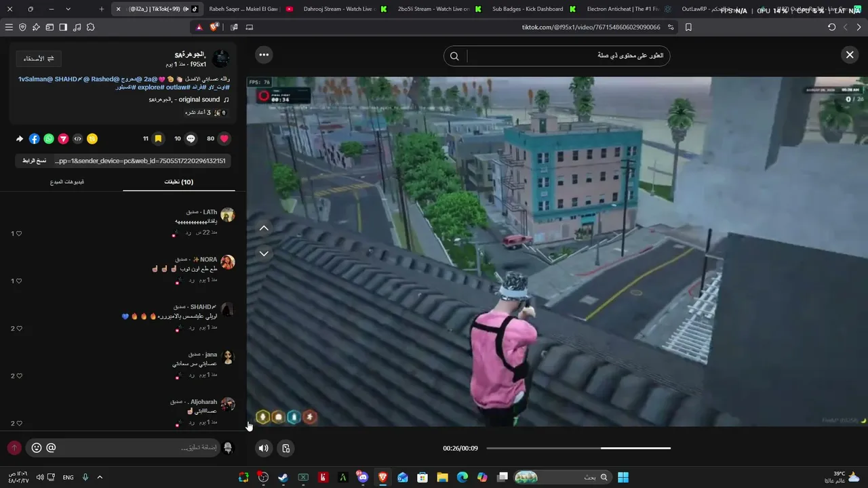This screenshot has height=488, width=868.
Task: Open File Explorer from the taskbar
Action: [442, 477]
